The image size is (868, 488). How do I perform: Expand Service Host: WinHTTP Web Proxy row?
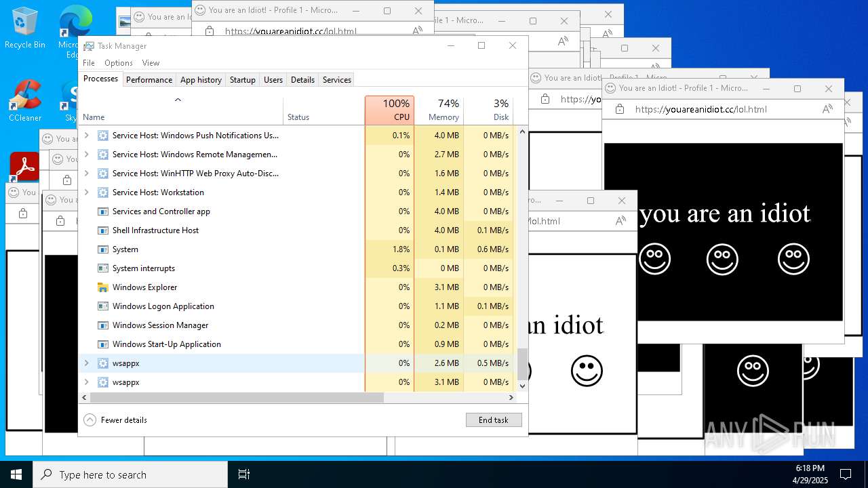coord(86,173)
